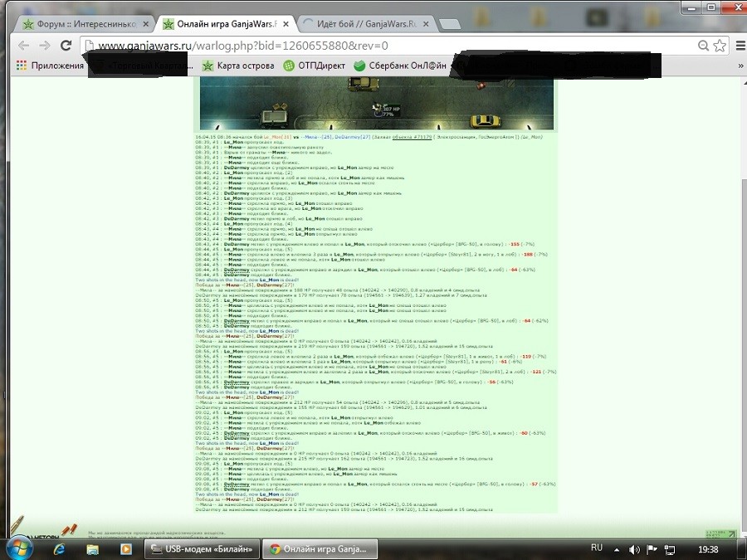Show hidden system tray icons
This screenshot has width=747, height=560.
tap(617, 549)
